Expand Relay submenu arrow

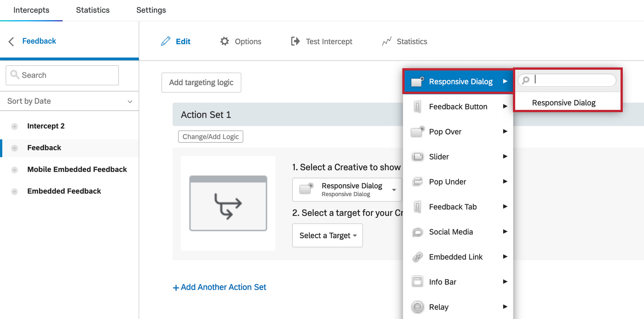click(505, 306)
